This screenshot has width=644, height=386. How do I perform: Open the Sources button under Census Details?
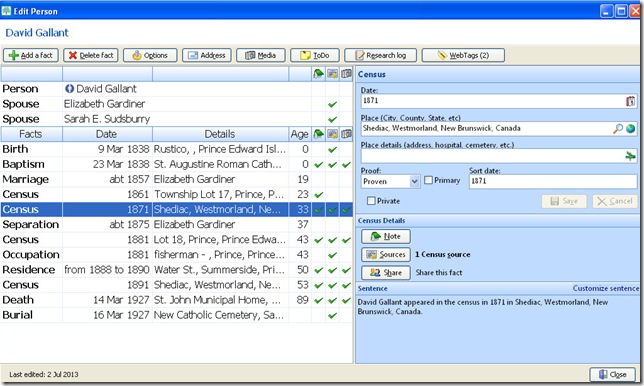(386, 255)
